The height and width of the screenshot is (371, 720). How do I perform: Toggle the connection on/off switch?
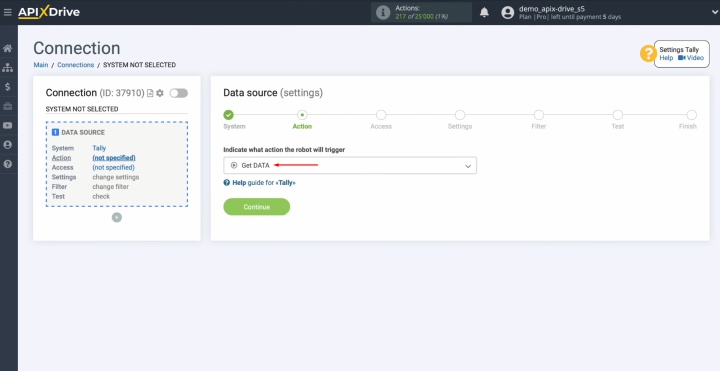[179, 93]
